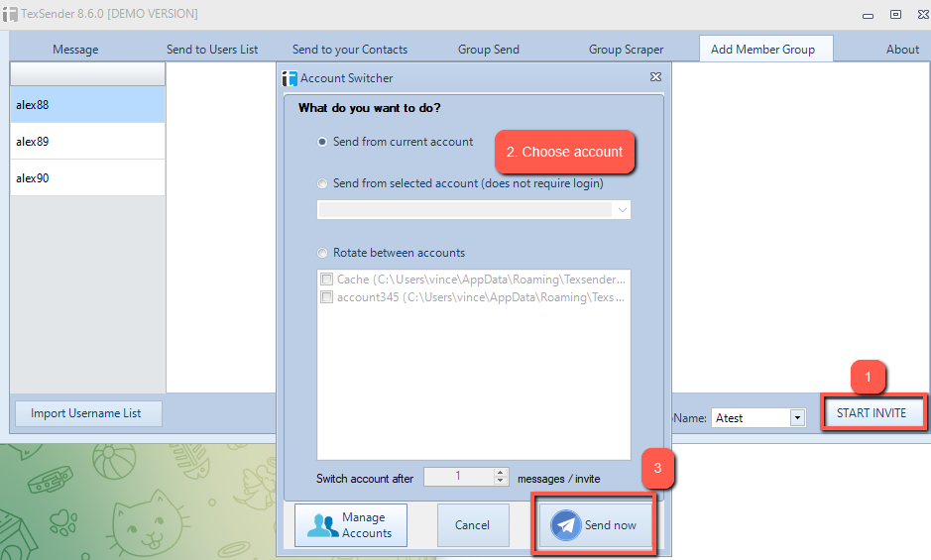Switch to the Group Scraper tab
Viewport: 931px width, 560px height.
626,50
